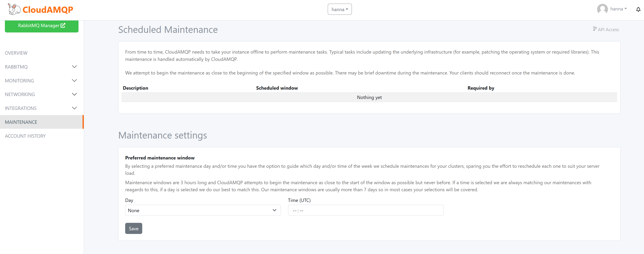The height and width of the screenshot is (254, 644).
Task: Click the Description column header
Action: pyautogui.click(x=135, y=88)
